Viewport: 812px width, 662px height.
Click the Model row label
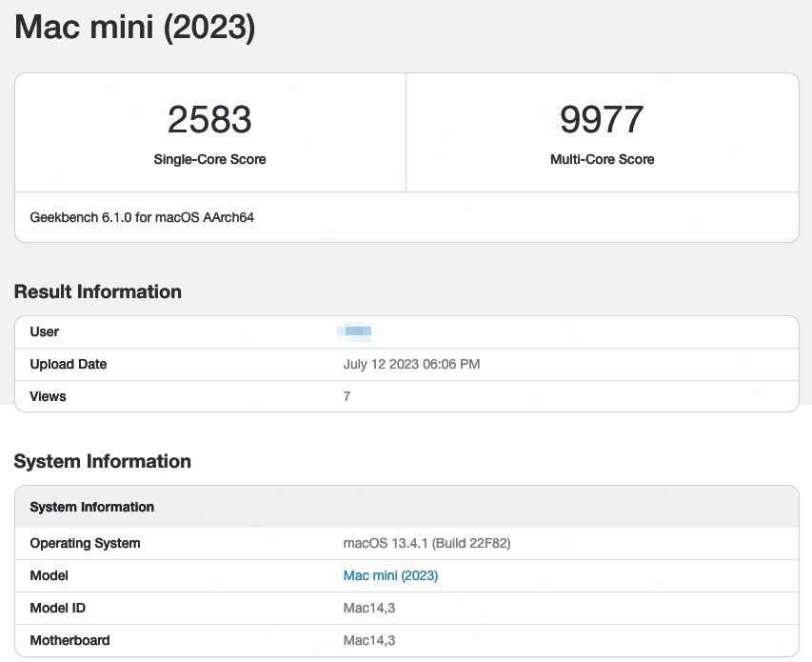(x=50, y=575)
